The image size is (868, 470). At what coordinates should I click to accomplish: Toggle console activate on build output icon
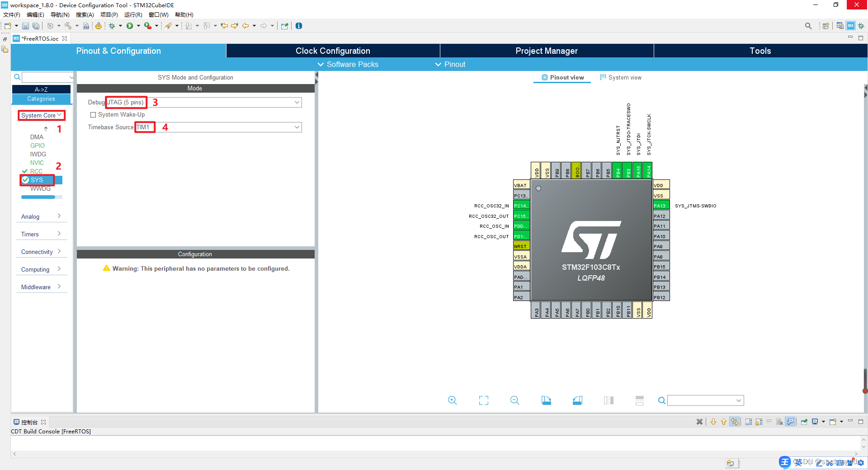tap(790, 422)
